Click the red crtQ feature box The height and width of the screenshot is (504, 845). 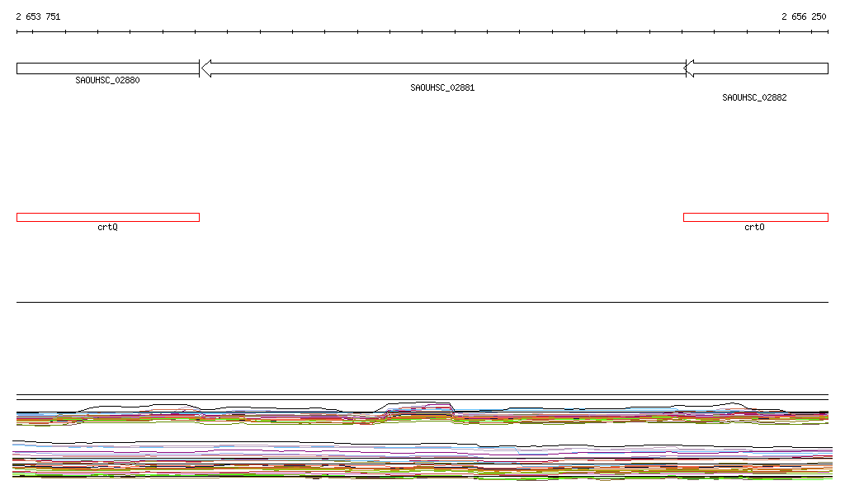click(x=108, y=218)
